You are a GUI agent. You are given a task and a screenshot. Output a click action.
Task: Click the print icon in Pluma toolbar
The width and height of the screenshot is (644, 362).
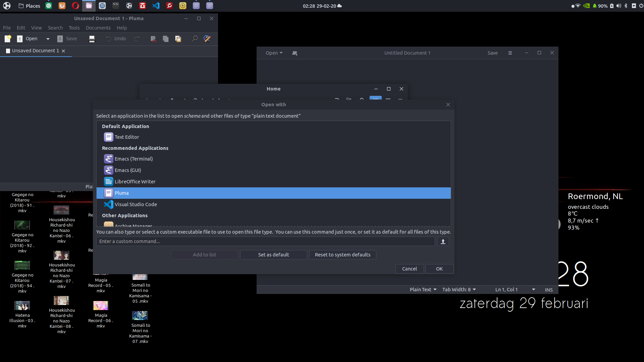(x=92, y=39)
